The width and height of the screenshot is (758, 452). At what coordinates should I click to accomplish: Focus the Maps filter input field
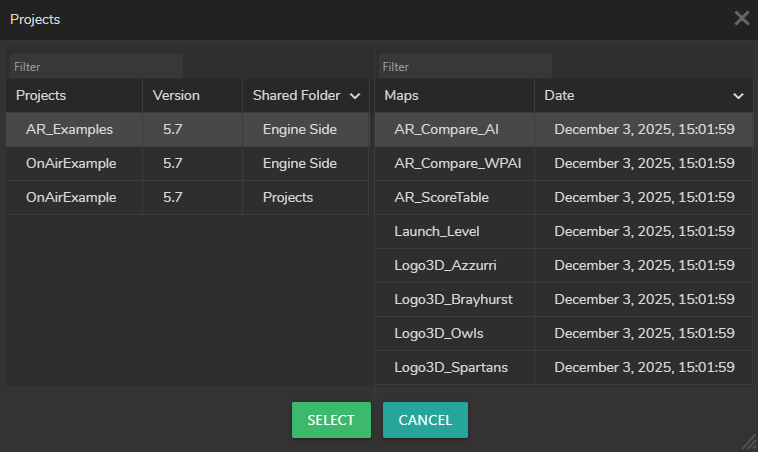465,66
